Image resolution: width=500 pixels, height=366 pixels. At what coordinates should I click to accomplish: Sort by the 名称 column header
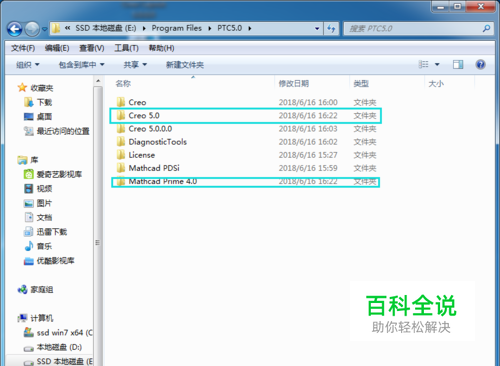tap(123, 83)
